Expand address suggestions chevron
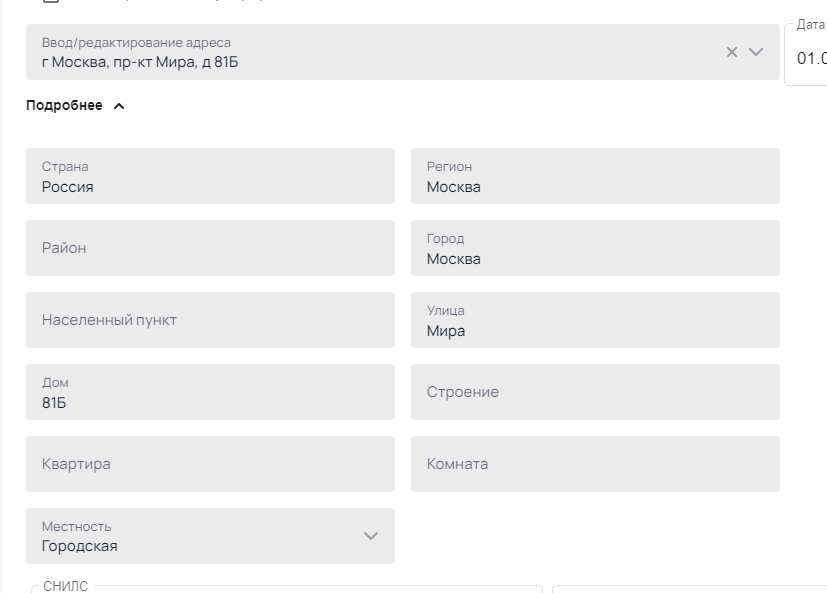Image resolution: width=827 pixels, height=593 pixels. (756, 52)
